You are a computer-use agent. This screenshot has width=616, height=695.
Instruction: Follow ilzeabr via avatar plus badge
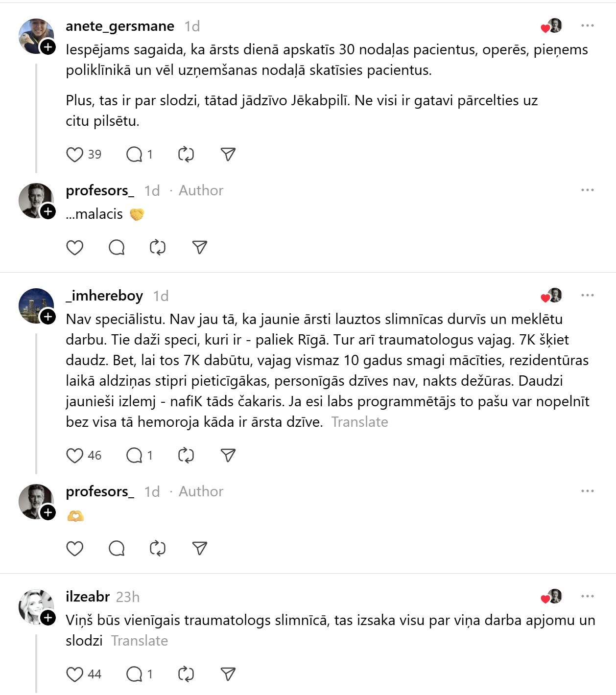tap(47, 618)
